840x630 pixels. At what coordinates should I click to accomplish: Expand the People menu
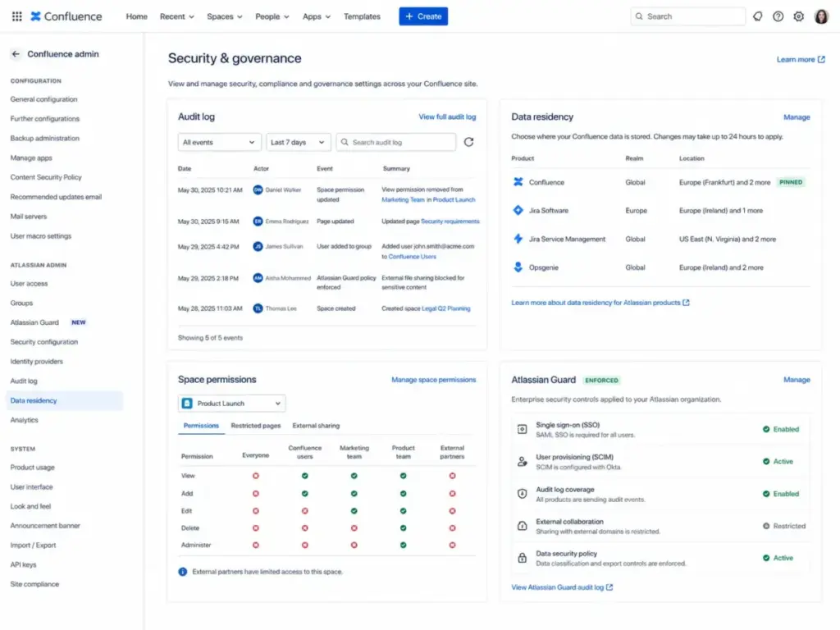pyautogui.click(x=272, y=16)
